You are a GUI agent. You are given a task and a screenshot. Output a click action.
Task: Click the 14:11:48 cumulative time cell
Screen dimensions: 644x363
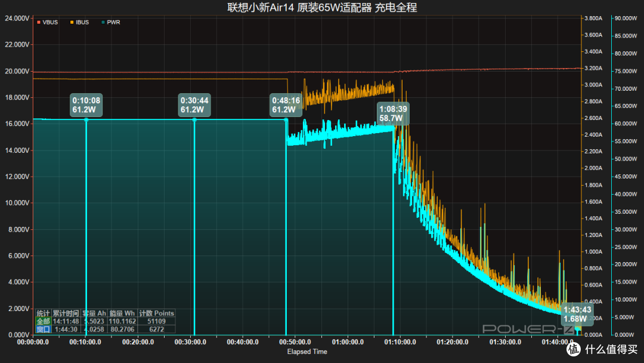[66, 321]
